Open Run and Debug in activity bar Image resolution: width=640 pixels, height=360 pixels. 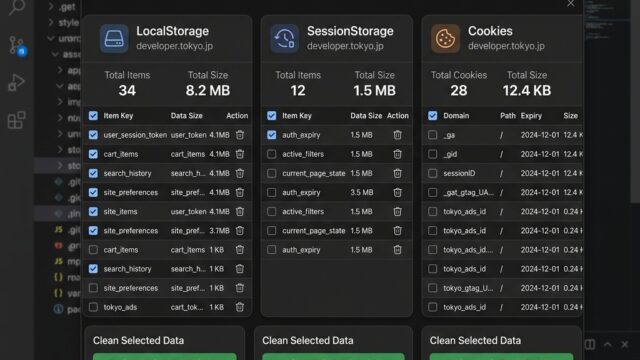pyautogui.click(x=16, y=82)
